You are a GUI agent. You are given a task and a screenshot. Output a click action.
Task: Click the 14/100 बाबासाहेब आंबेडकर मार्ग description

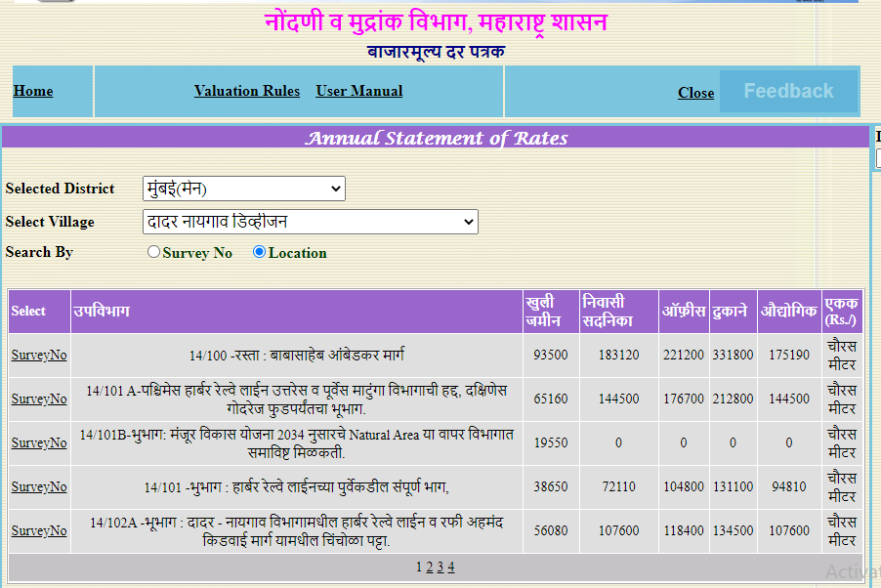(x=297, y=356)
